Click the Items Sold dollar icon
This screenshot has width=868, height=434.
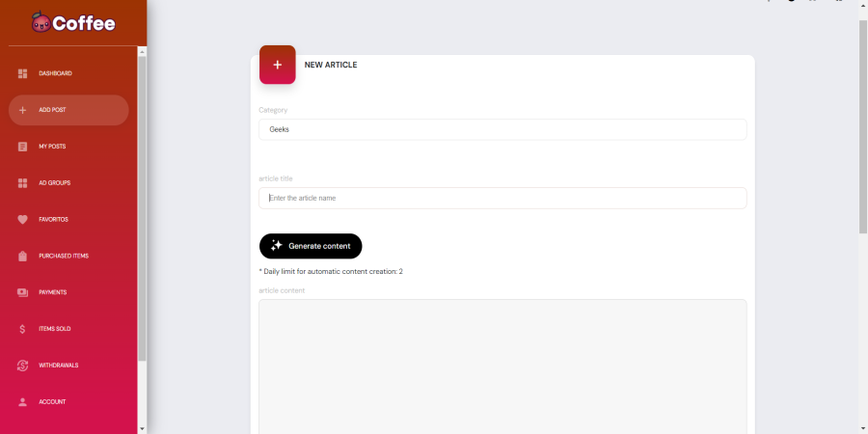[x=23, y=329]
